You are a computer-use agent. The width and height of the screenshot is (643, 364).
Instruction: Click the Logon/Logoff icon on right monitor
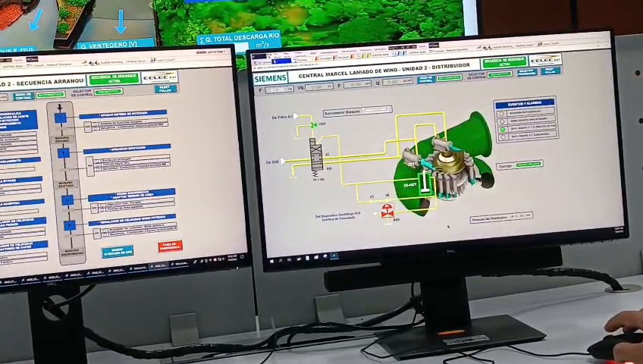540,44
